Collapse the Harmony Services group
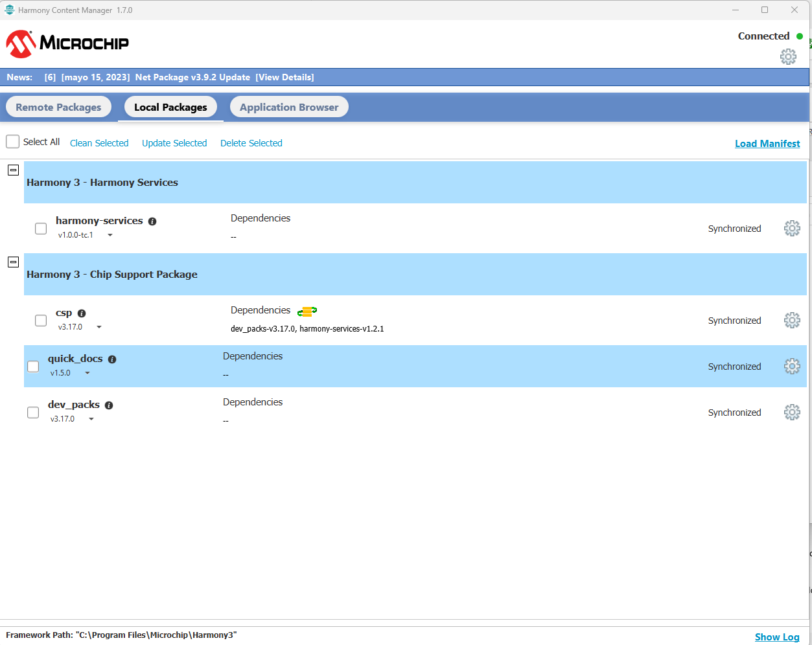 point(13,170)
